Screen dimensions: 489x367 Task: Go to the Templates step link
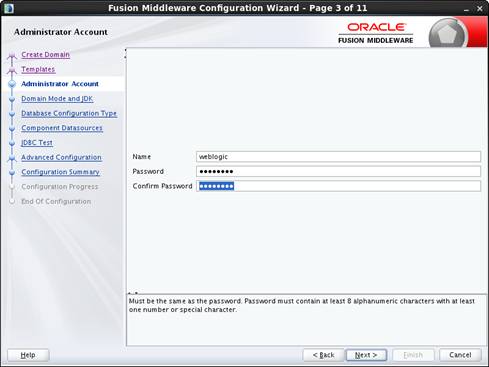(x=38, y=69)
